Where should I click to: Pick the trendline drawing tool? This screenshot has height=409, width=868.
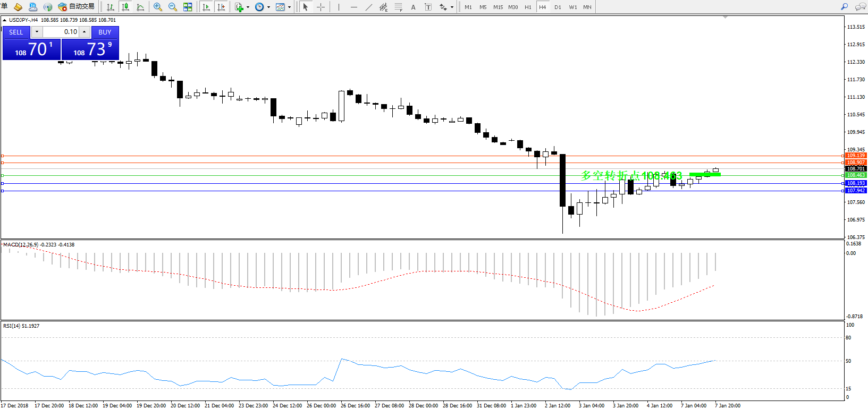(x=369, y=7)
